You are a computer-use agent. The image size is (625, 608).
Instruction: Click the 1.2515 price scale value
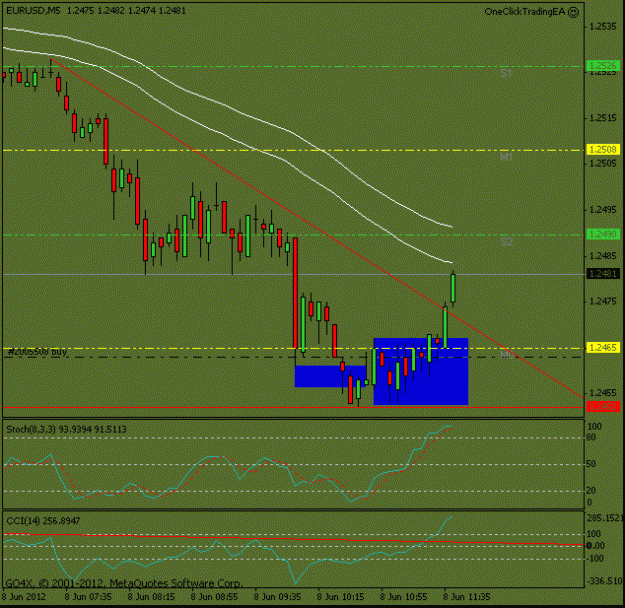tap(603, 118)
